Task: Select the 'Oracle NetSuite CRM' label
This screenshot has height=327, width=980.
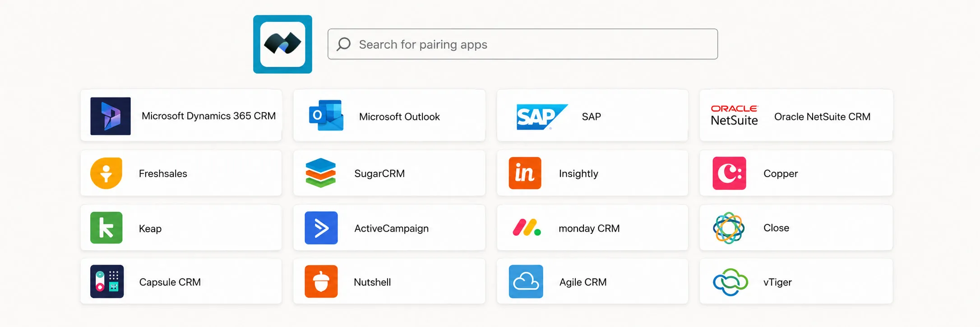Action: tap(822, 117)
